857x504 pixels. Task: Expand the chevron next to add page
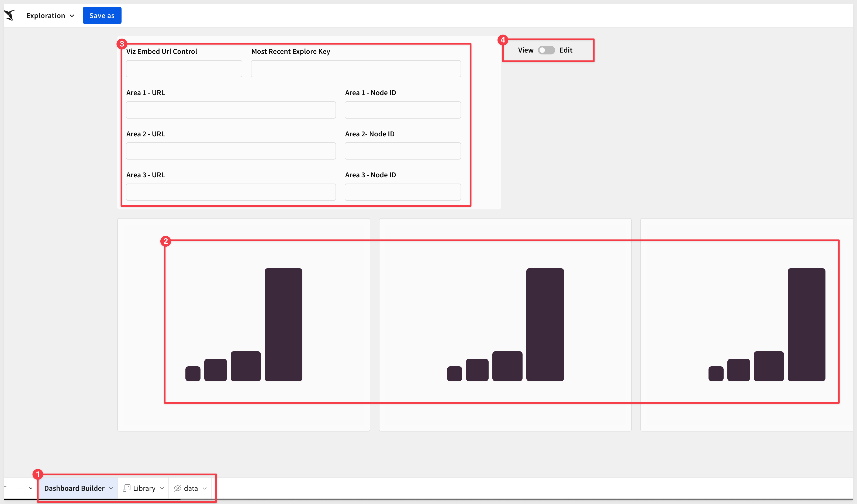point(31,488)
